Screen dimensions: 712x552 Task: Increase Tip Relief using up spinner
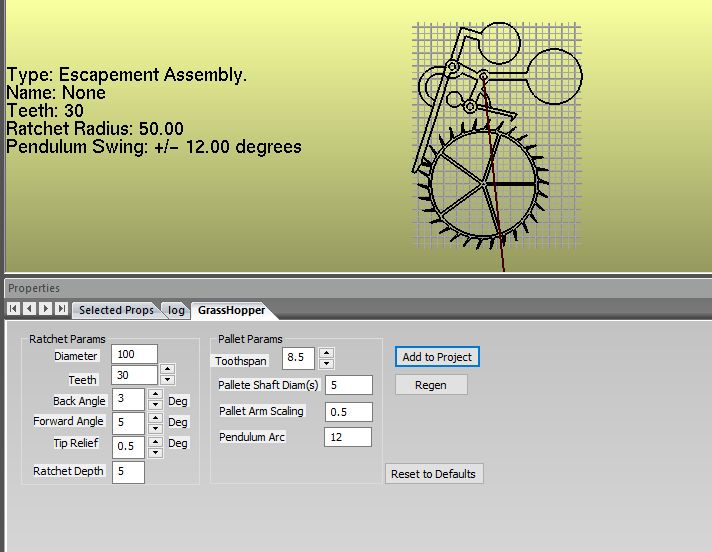(x=154, y=440)
